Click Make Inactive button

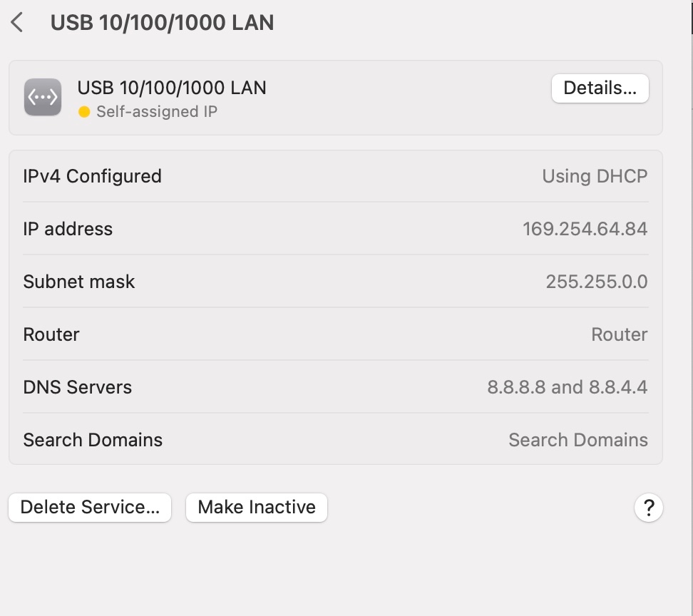(257, 508)
